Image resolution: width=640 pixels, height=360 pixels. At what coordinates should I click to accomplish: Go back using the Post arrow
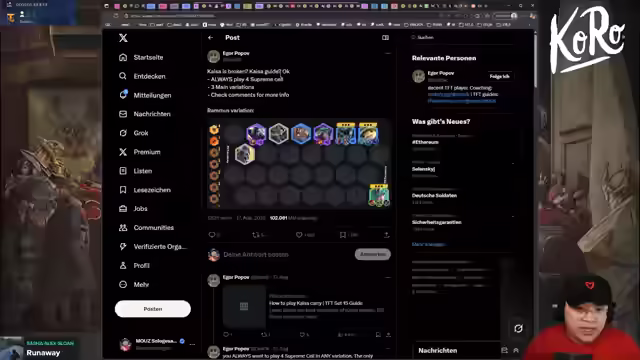click(211, 38)
